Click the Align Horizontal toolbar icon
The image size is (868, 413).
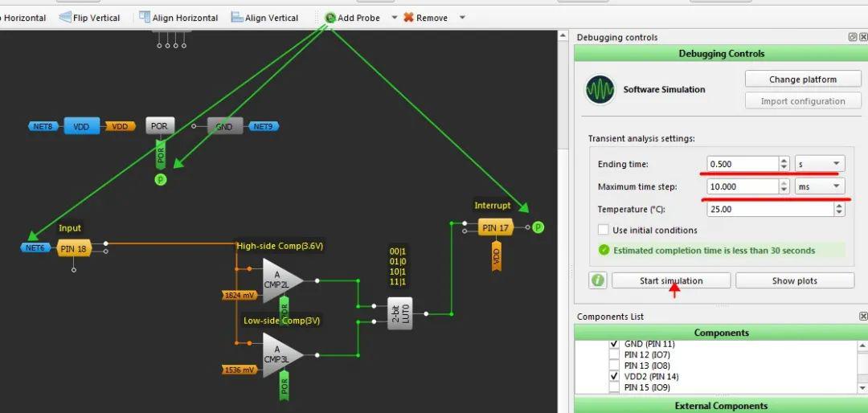(x=145, y=18)
